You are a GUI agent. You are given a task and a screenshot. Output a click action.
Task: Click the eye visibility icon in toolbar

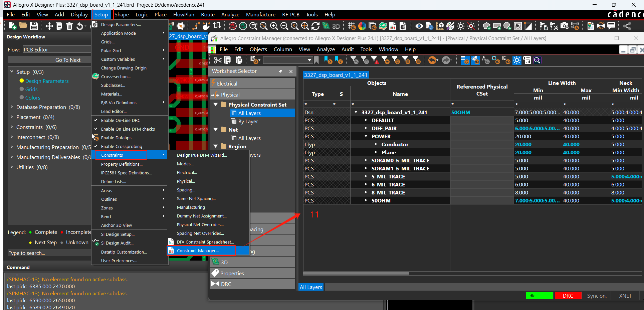[x=419, y=26]
